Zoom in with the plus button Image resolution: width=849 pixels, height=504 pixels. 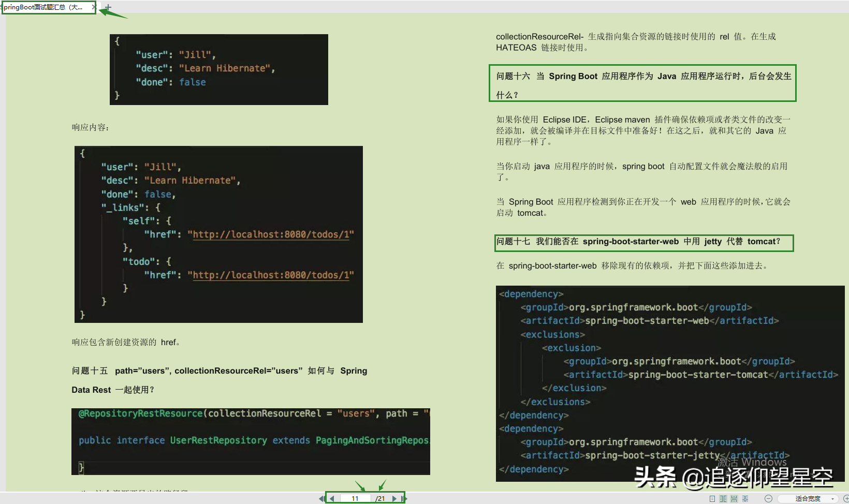click(846, 499)
